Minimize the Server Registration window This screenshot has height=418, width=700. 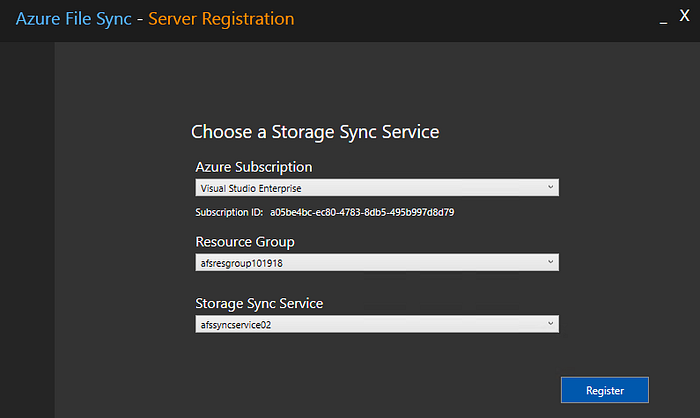(x=663, y=19)
